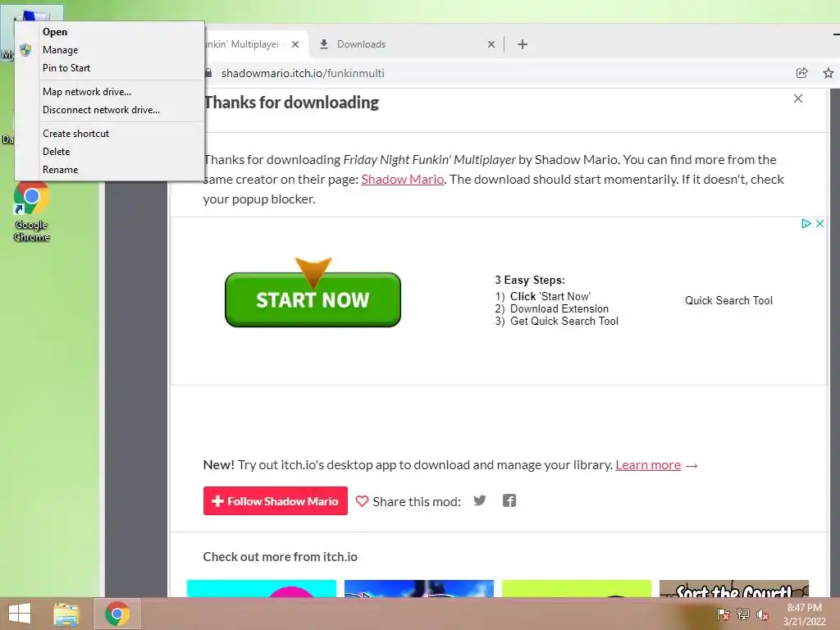Image resolution: width=840 pixels, height=630 pixels.
Task: Open the lime green game thumbnail
Action: coord(577,588)
